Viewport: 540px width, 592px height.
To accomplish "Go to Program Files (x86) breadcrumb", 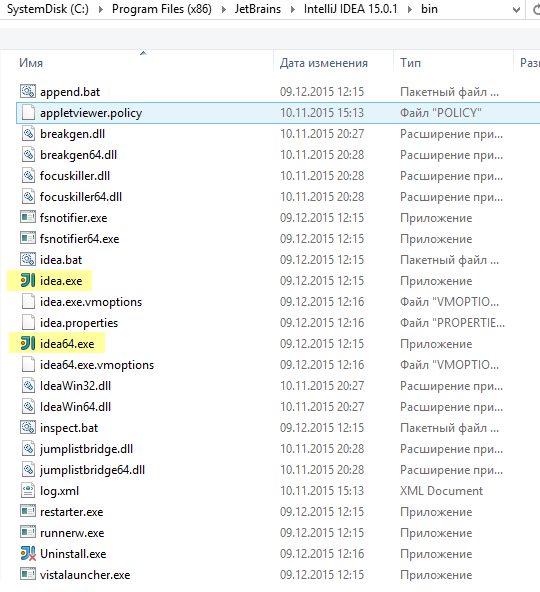I will point(162,9).
